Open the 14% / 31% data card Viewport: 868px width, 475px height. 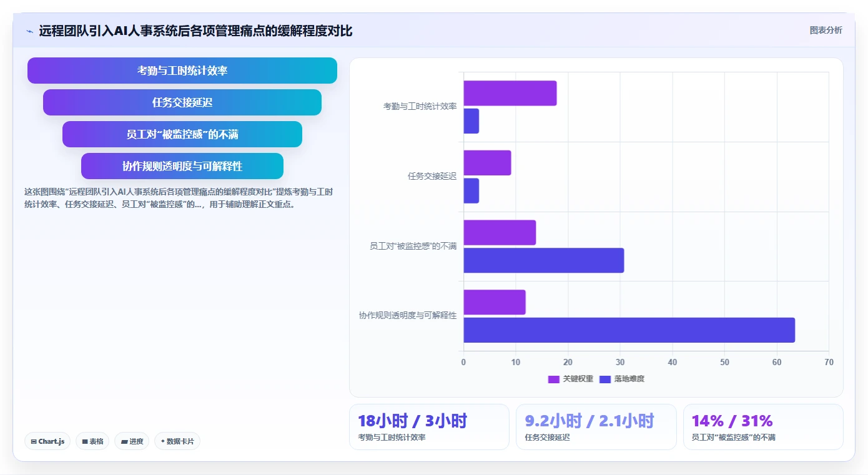763,427
